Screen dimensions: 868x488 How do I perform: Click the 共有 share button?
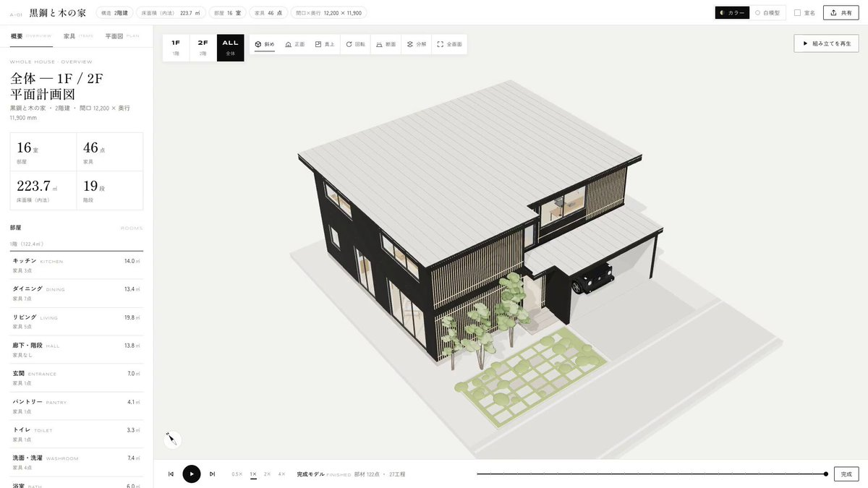click(x=841, y=12)
